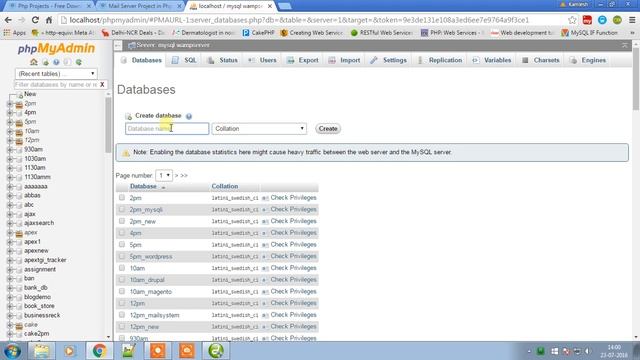Image resolution: width=640 pixels, height=360 pixels.
Task: Click the Create database button
Action: pos(328,129)
